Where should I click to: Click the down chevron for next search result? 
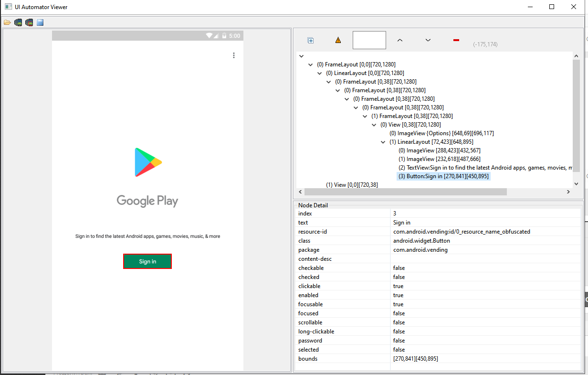[428, 41]
